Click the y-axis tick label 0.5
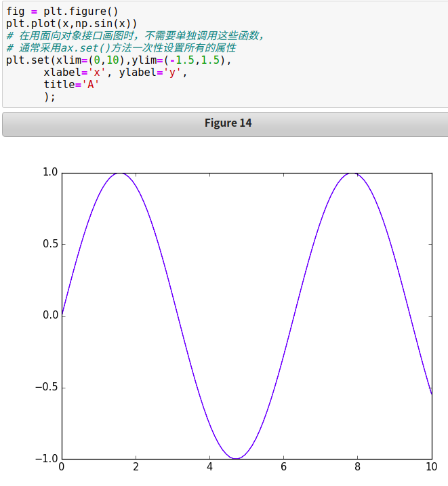Image resolution: width=448 pixels, height=486 pixels. pyautogui.click(x=50, y=243)
